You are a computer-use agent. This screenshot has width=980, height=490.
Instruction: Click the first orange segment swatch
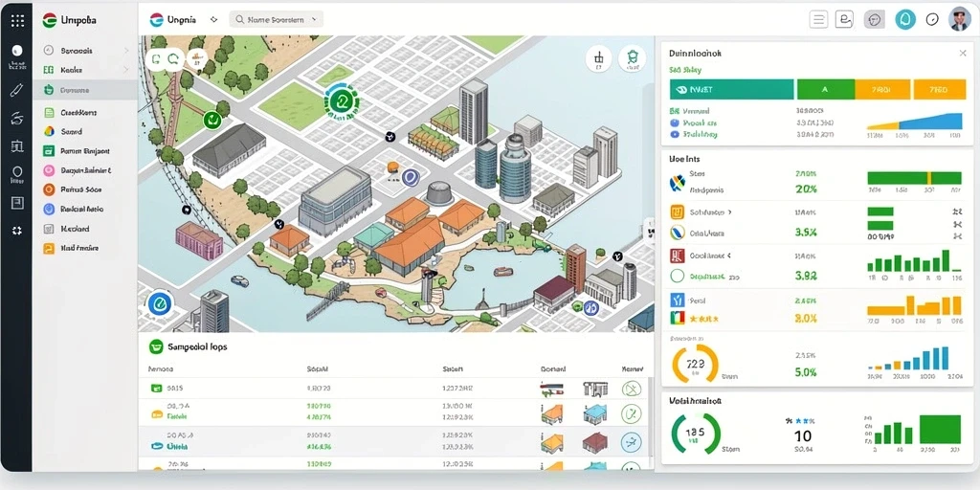(881, 89)
